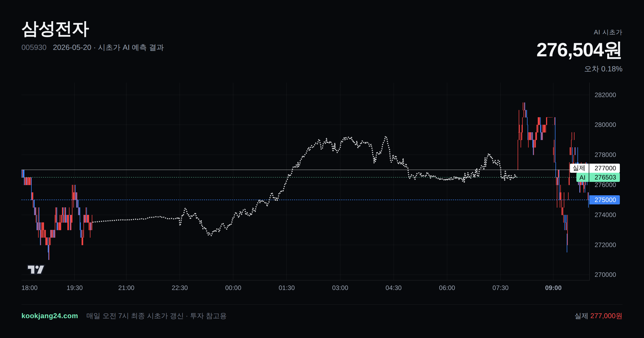Image resolution: width=644 pixels, height=338 pixels.
Task: Click the 07:30 time axis label
Action: tap(500, 288)
